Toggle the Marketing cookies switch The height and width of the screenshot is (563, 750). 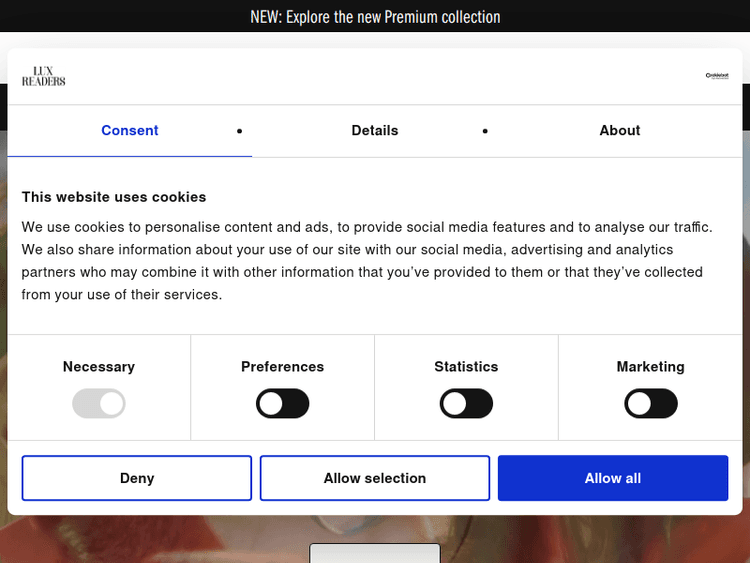click(650, 404)
